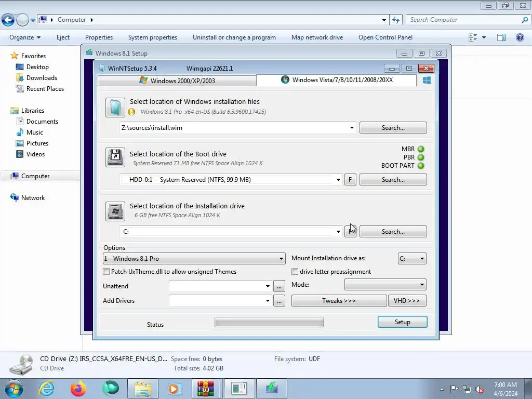Select the Windows Vista/7/8/10/11/2008/20XX tab

[337, 80]
